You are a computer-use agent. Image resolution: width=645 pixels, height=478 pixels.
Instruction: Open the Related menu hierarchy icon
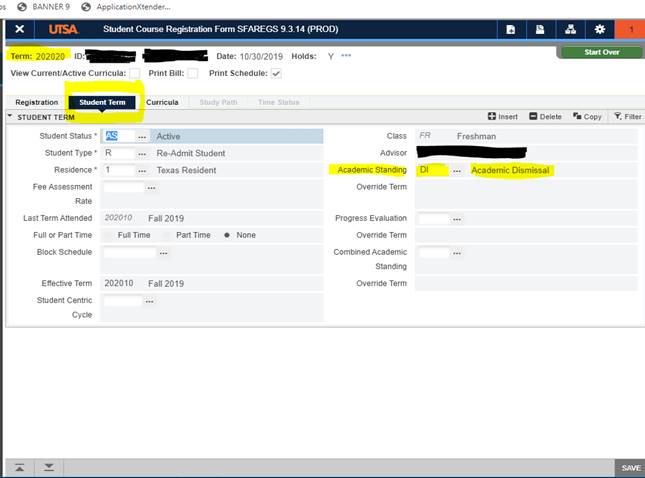click(x=570, y=29)
